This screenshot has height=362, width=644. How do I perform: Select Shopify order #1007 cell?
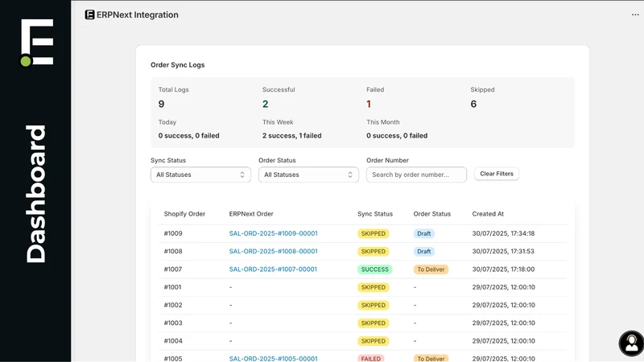pos(173,269)
